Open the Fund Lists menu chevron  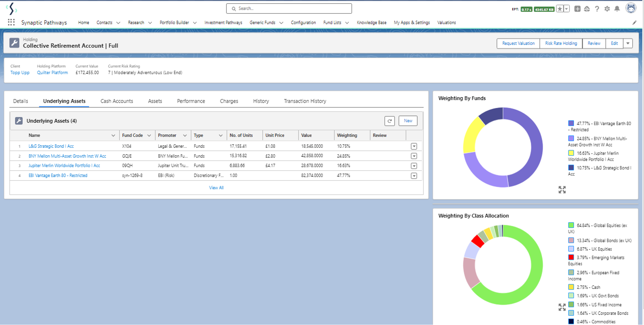(x=347, y=23)
